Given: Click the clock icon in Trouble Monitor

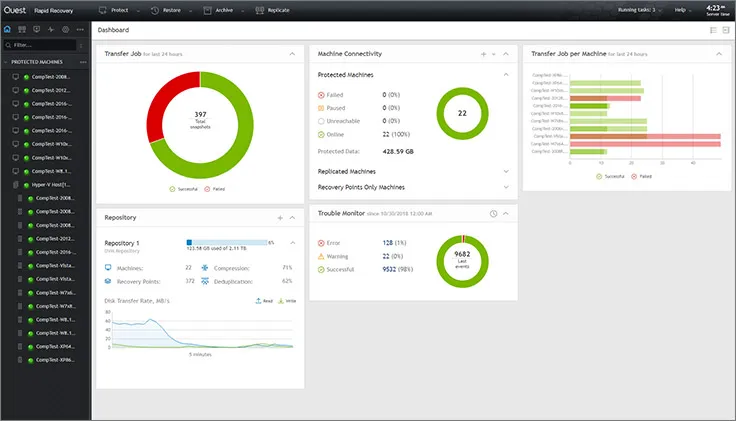Looking at the screenshot, I should coord(493,214).
